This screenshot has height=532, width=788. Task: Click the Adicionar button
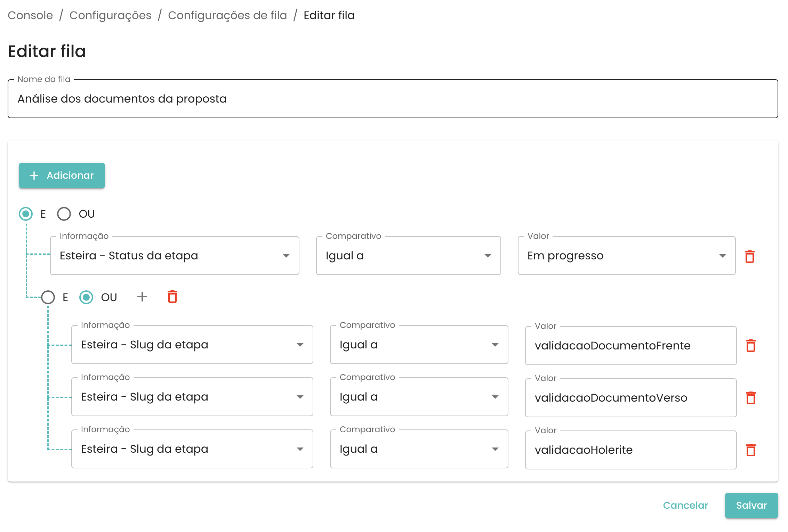coord(62,176)
